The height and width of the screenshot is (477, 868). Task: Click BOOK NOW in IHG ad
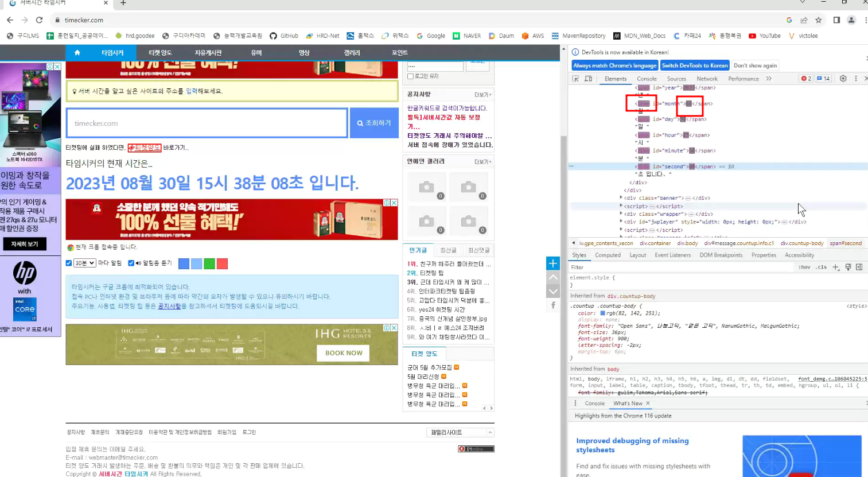[x=344, y=353]
